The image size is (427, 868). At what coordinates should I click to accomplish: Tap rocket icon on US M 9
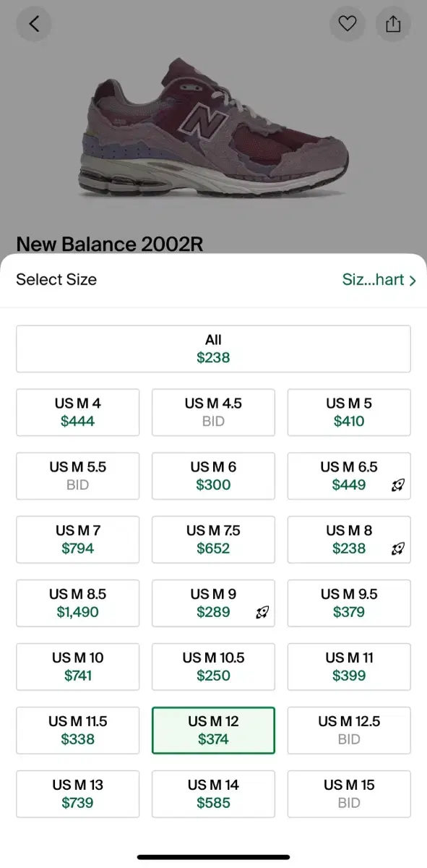coord(262,613)
